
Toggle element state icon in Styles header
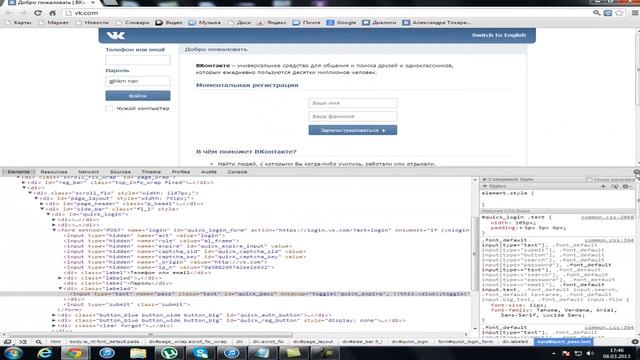615,187
